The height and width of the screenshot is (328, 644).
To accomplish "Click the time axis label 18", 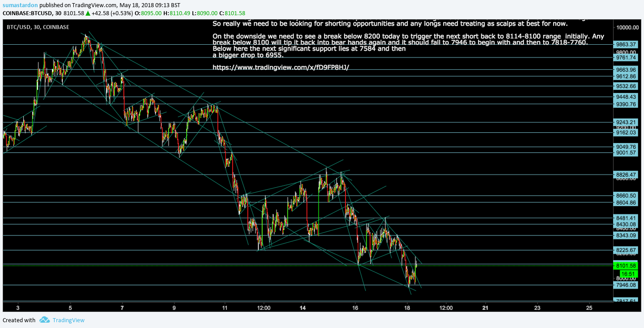I will point(407,308).
